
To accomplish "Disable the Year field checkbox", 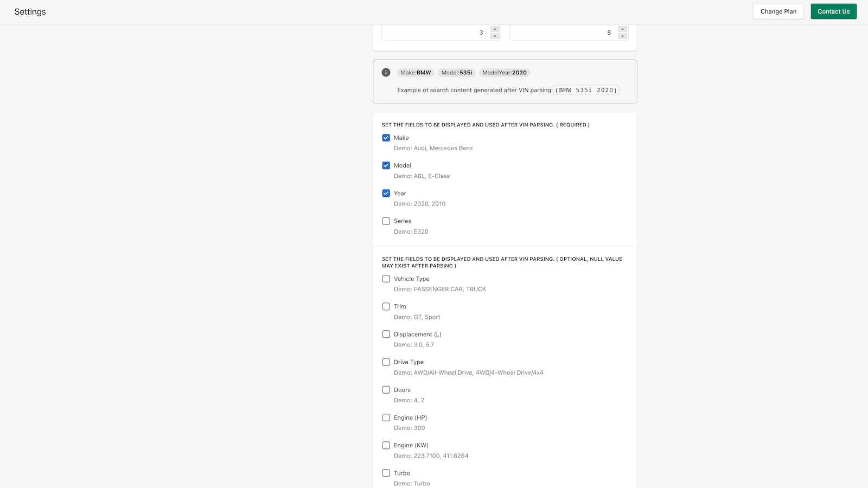I will click(x=386, y=193).
